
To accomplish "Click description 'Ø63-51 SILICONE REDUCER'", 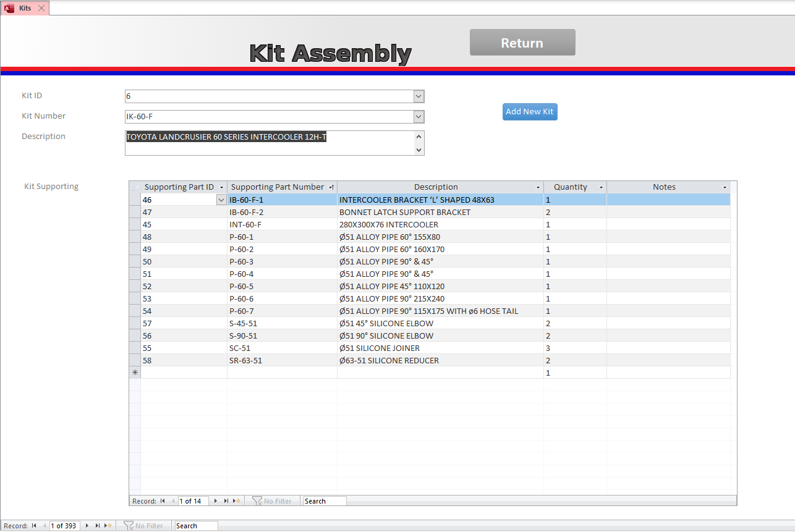I will click(x=389, y=360).
